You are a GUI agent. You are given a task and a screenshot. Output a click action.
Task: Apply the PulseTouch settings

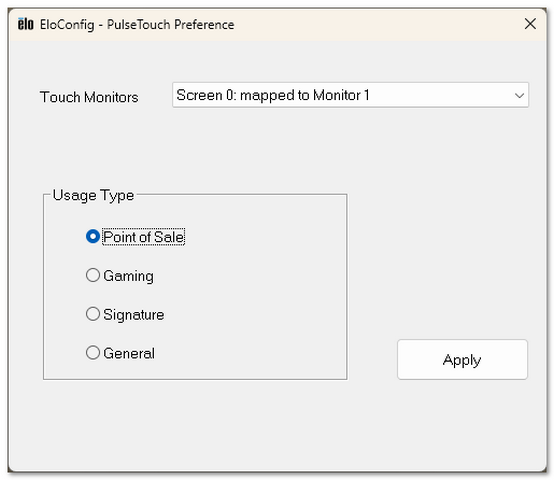[x=462, y=360]
